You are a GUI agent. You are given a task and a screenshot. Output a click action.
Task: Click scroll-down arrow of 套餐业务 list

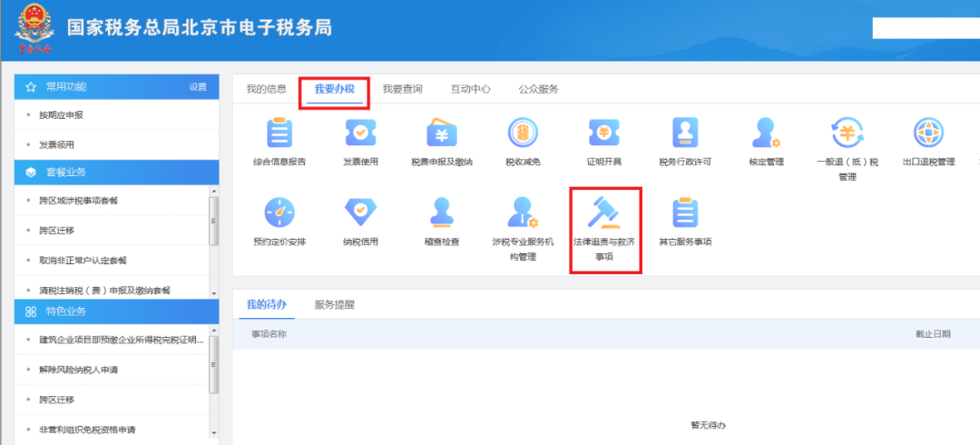pos(214,293)
